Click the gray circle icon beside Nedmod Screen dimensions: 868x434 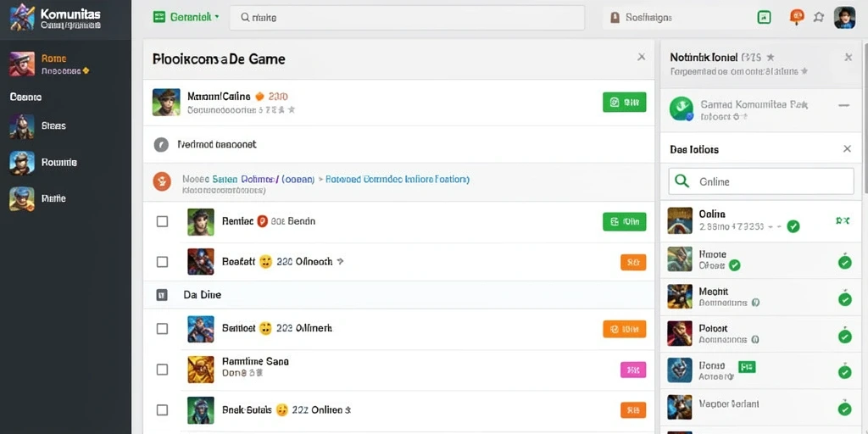click(160, 145)
